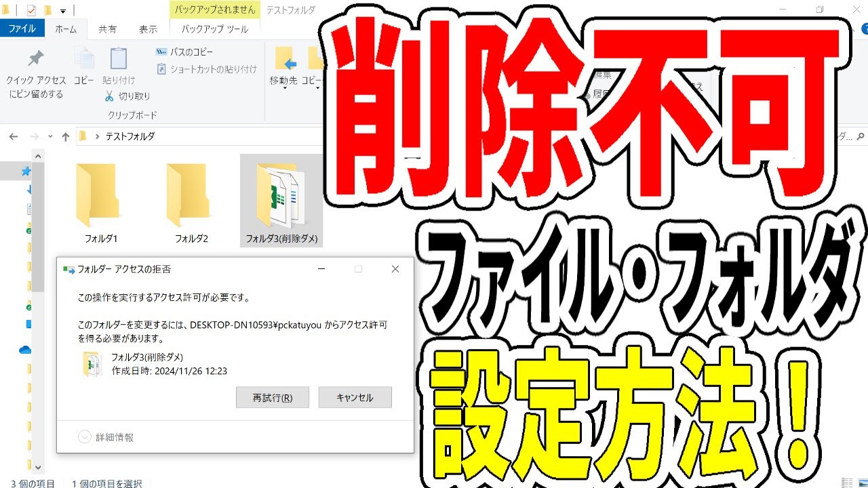Click the フォルダ3 icon inside the dialog
Viewport: 868px width, 488px height.
pos(92,364)
